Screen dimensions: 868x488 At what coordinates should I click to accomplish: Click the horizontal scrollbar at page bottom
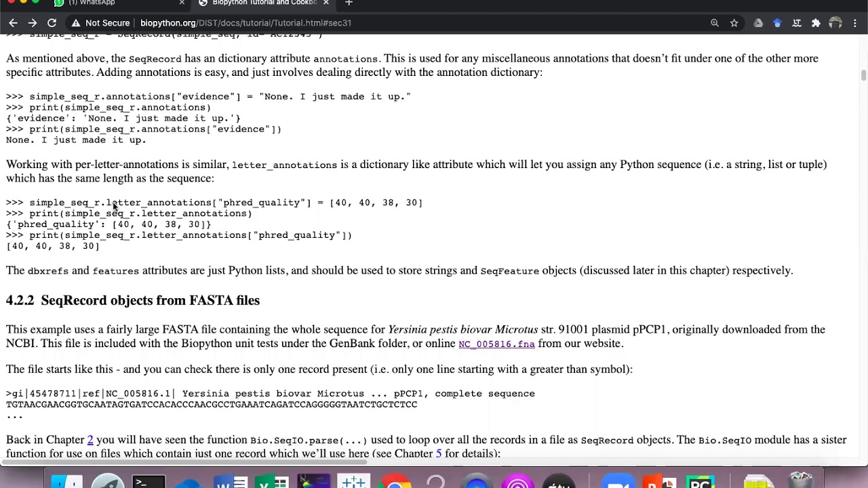click(184, 463)
